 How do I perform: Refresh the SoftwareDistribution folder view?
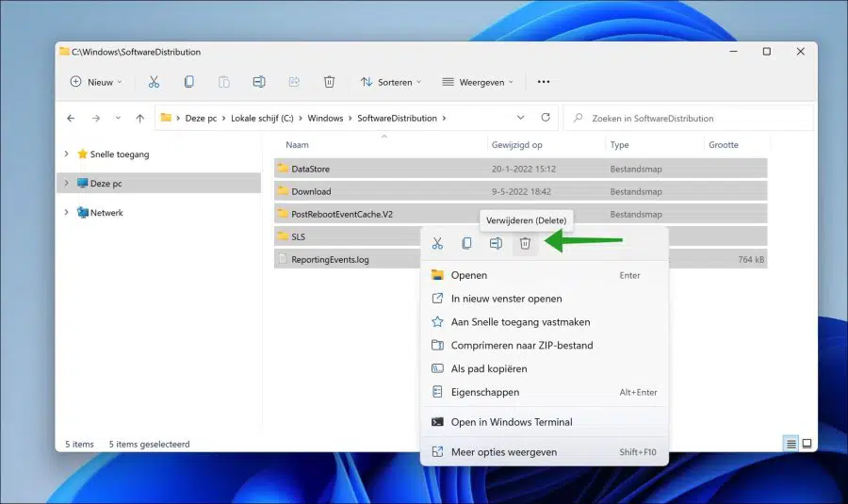click(546, 118)
